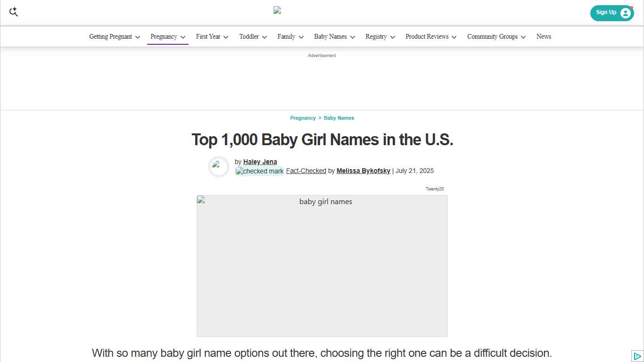
Task: Expand the Getting Pregnant dropdown
Action: pos(138,36)
